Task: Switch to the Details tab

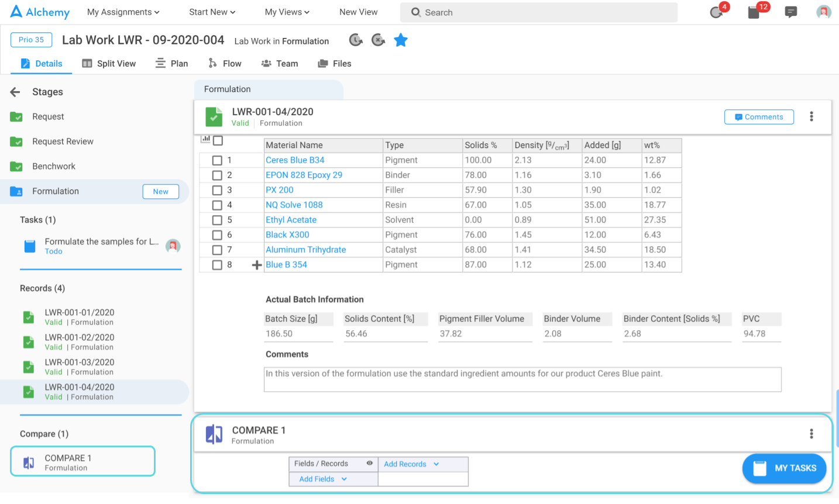Action: (42, 64)
